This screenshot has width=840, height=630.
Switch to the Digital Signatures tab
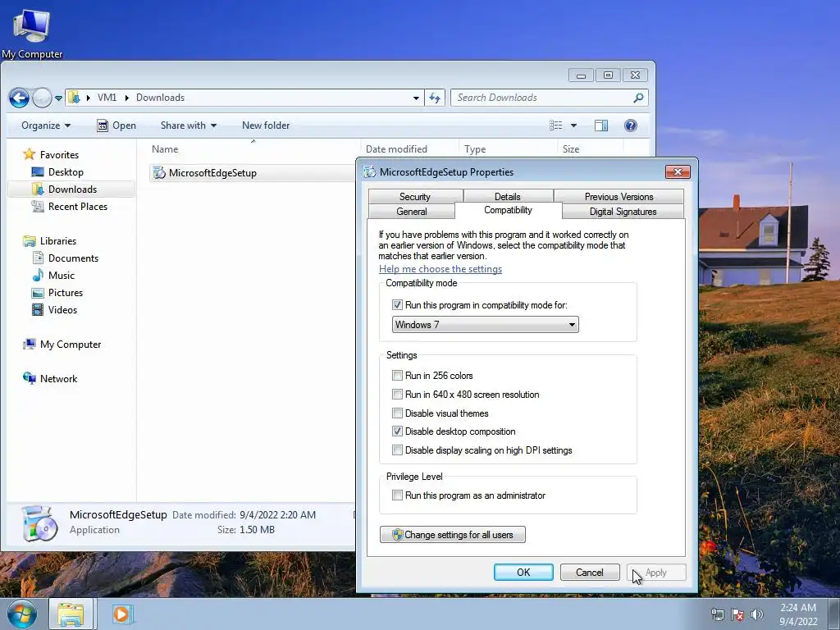tap(623, 212)
